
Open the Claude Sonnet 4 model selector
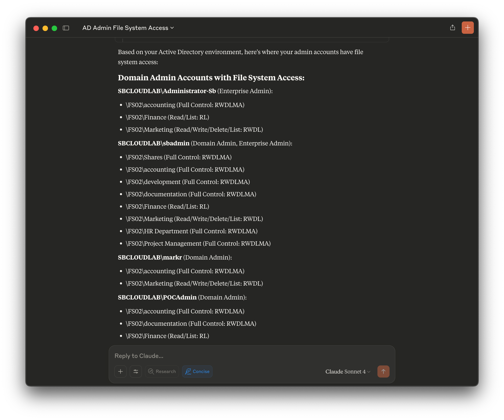[347, 371]
